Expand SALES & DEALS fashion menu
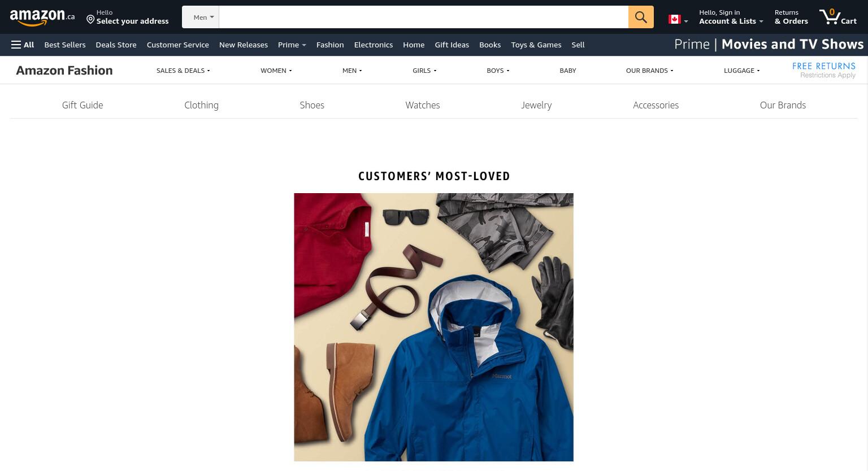 coord(183,71)
